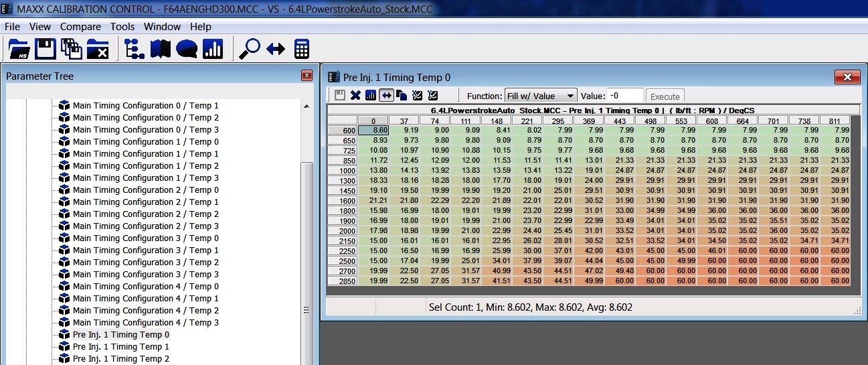Image resolution: width=868 pixels, height=365 pixels.
Task: Click the 443 column header
Action: point(620,121)
